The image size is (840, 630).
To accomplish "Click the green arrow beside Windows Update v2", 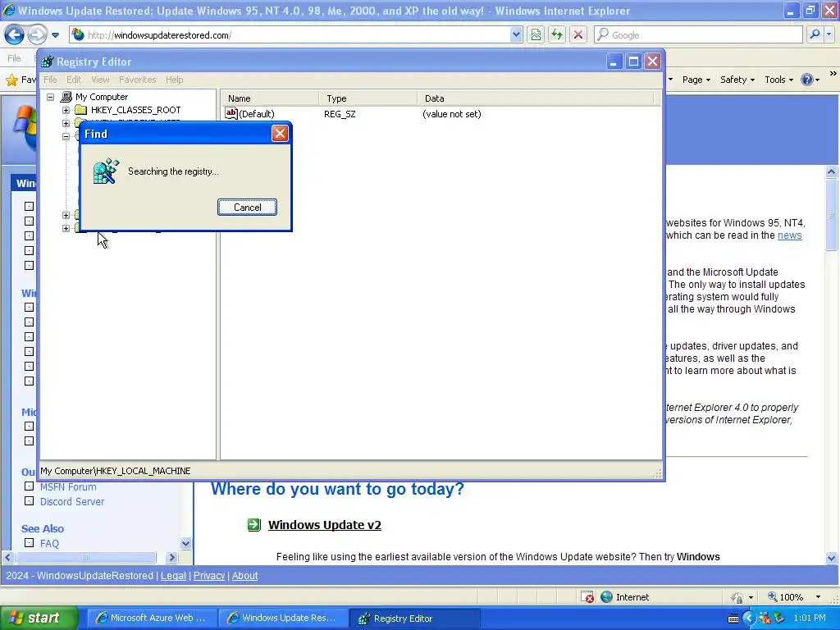I will coord(254,524).
